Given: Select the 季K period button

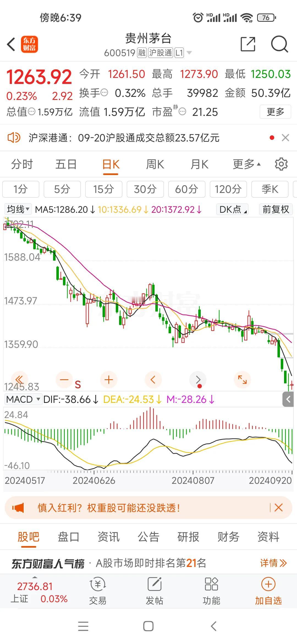Looking at the screenshot, I should (x=270, y=189).
